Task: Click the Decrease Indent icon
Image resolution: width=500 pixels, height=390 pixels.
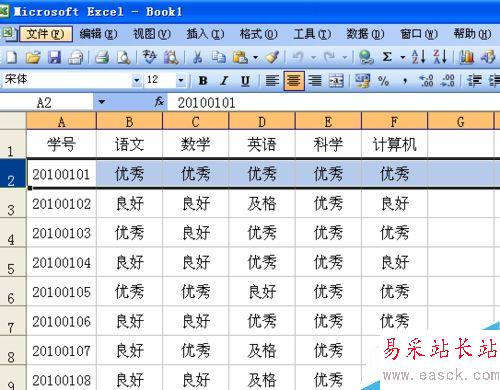Action: [x=474, y=81]
